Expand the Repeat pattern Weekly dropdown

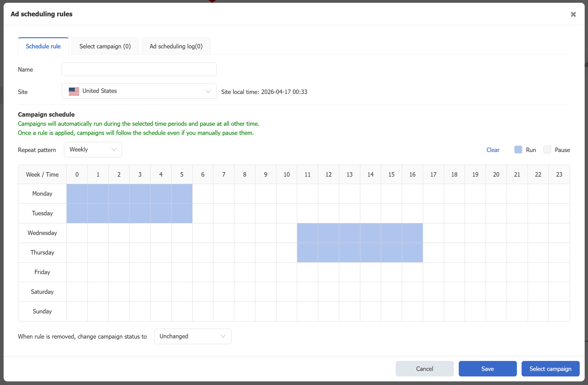coord(93,150)
